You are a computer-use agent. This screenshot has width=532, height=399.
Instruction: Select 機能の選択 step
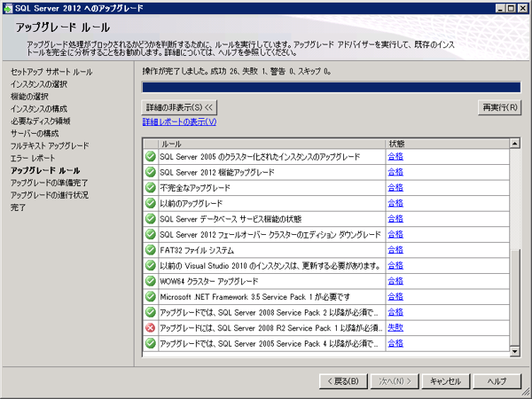click(29, 97)
